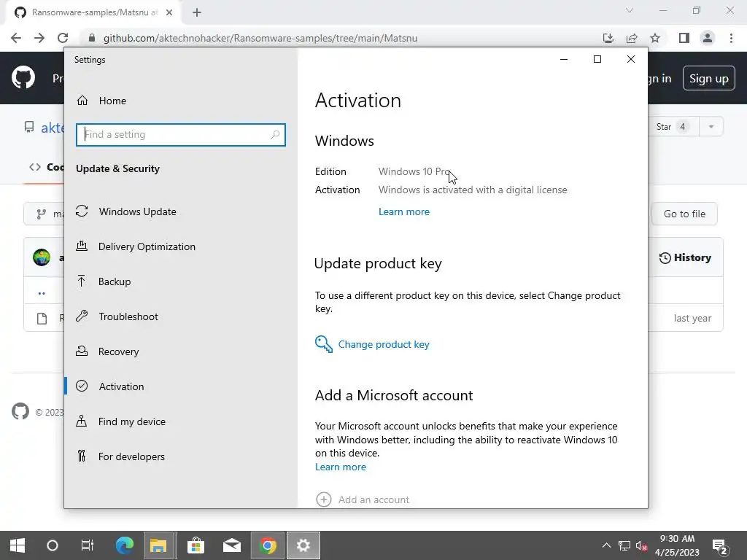The width and height of the screenshot is (747, 560).
Task: Click the Change product key link
Action: (x=384, y=344)
